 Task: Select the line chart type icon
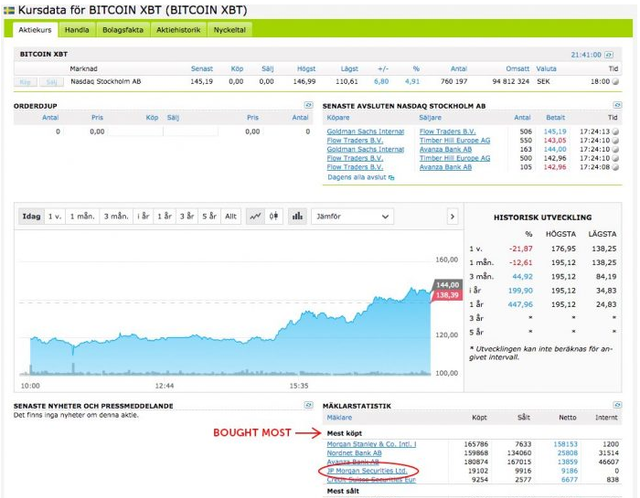tap(256, 216)
